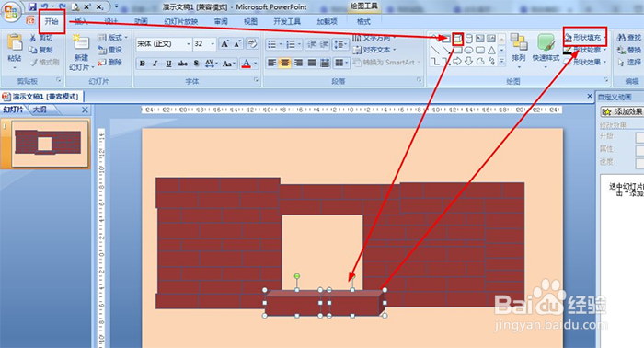Apply superscript x² from quick access toolbar
The width and height of the screenshot is (644, 348).
87,7
